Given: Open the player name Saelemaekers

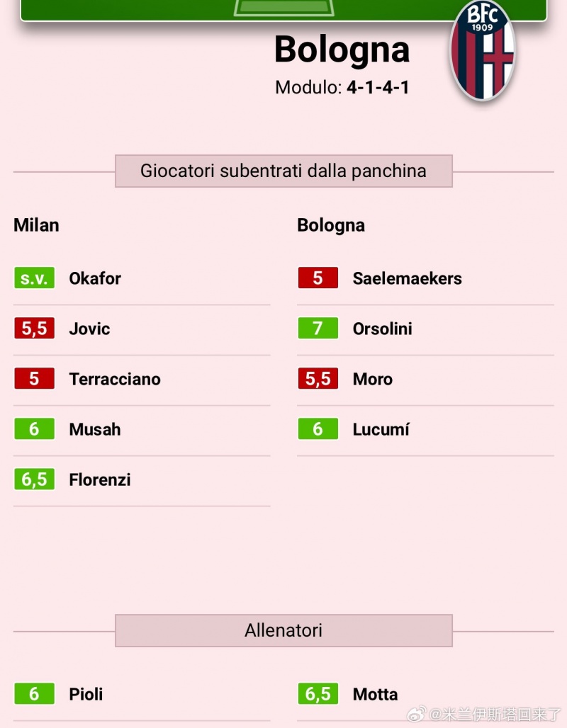Looking at the screenshot, I should pyautogui.click(x=407, y=278).
